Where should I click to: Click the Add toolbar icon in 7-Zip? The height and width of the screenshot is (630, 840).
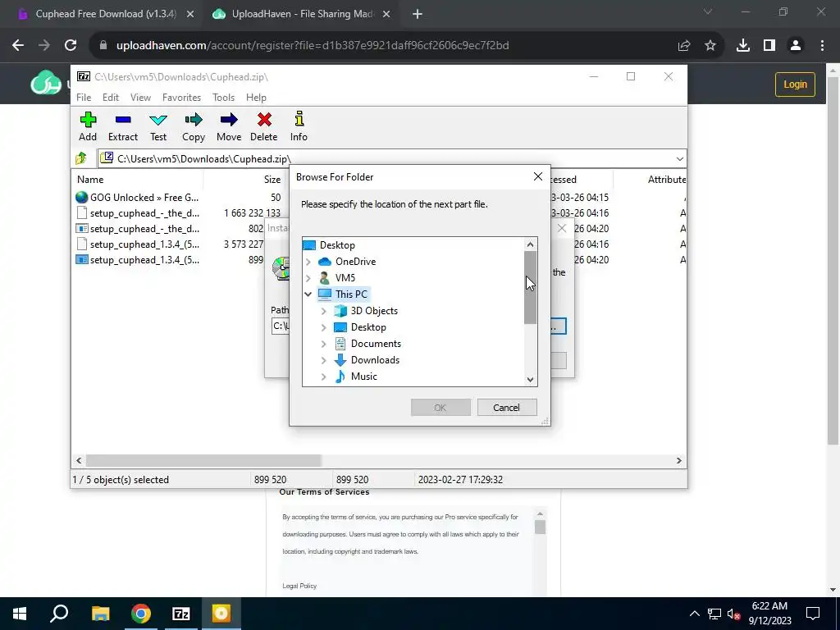coord(88,126)
